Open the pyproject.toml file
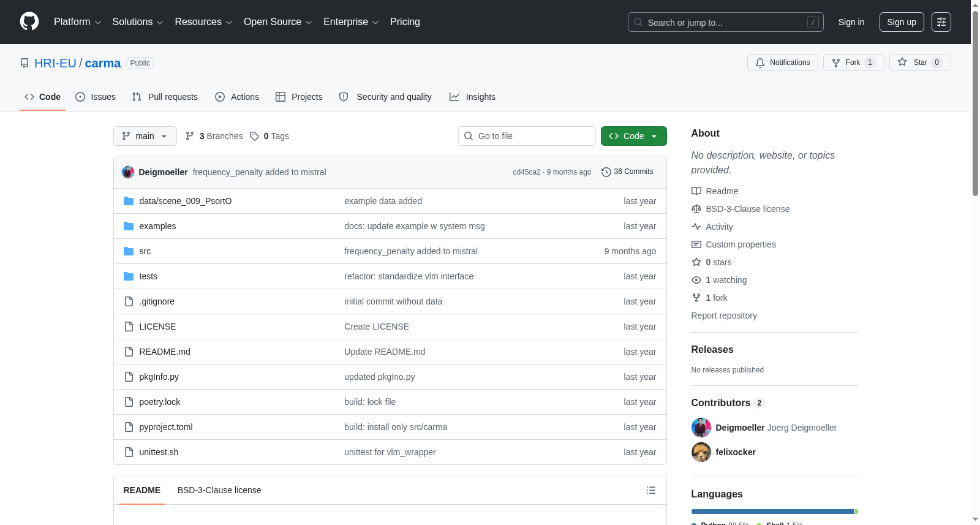This screenshot has height=525, width=980. (x=166, y=427)
